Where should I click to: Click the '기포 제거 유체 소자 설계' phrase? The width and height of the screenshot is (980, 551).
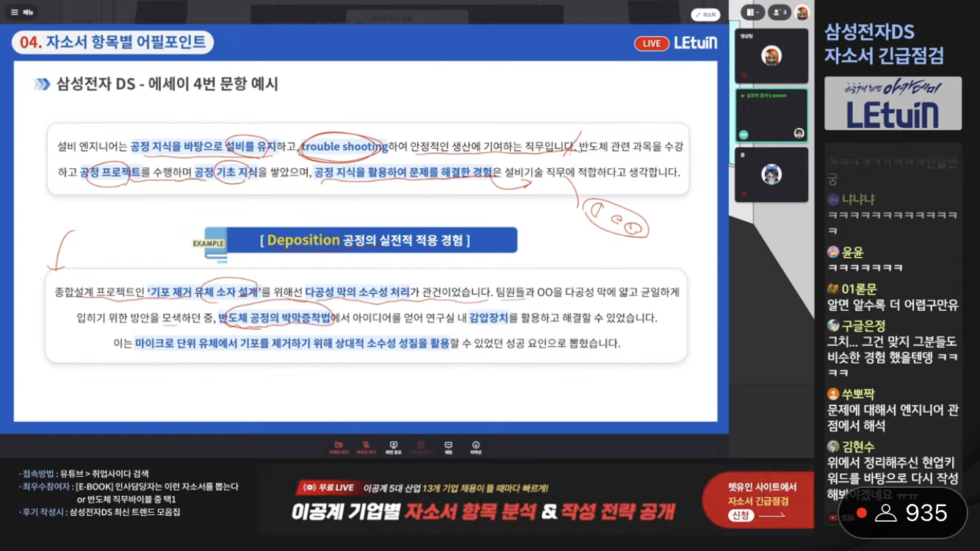point(204,292)
